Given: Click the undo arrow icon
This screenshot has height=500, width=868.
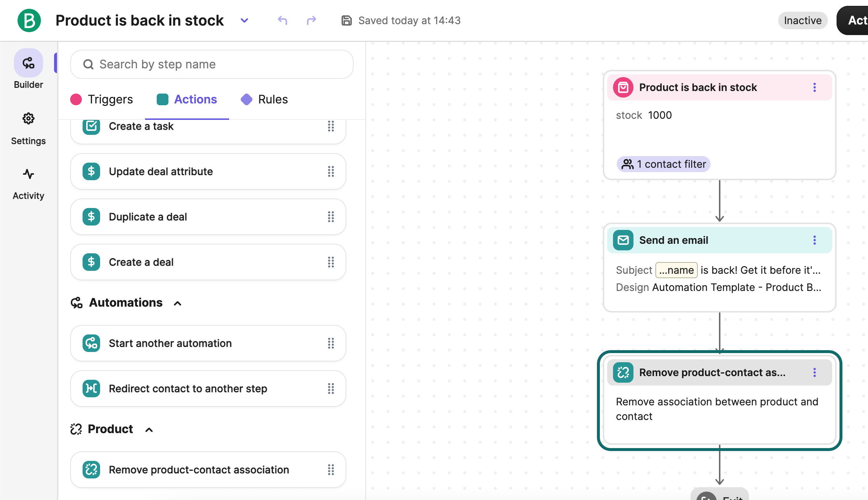Looking at the screenshot, I should 282,20.
